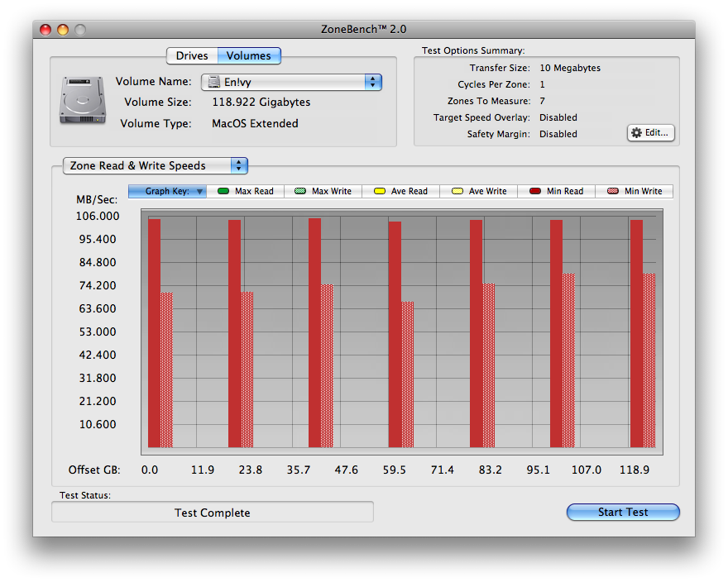Click the first solid red Min Read bar
Image resolution: width=728 pixels, height=582 pixels.
(154, 333)
